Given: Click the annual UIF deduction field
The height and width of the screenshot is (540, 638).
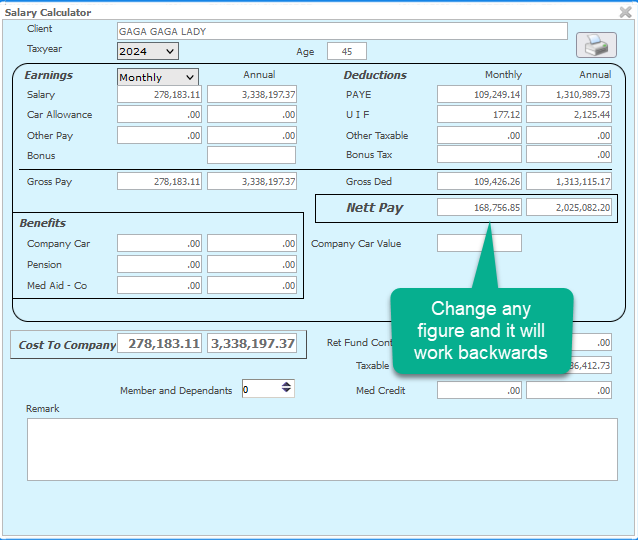Looking at the screenshot, I should pyautogui.click(x=569, y=115).
